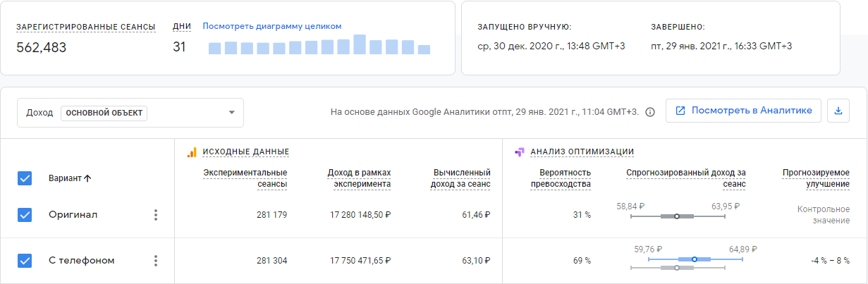The height and width of the screenshot is (284, 868).
Task: Click the download report icon
Action: click(x=838, y=111)
